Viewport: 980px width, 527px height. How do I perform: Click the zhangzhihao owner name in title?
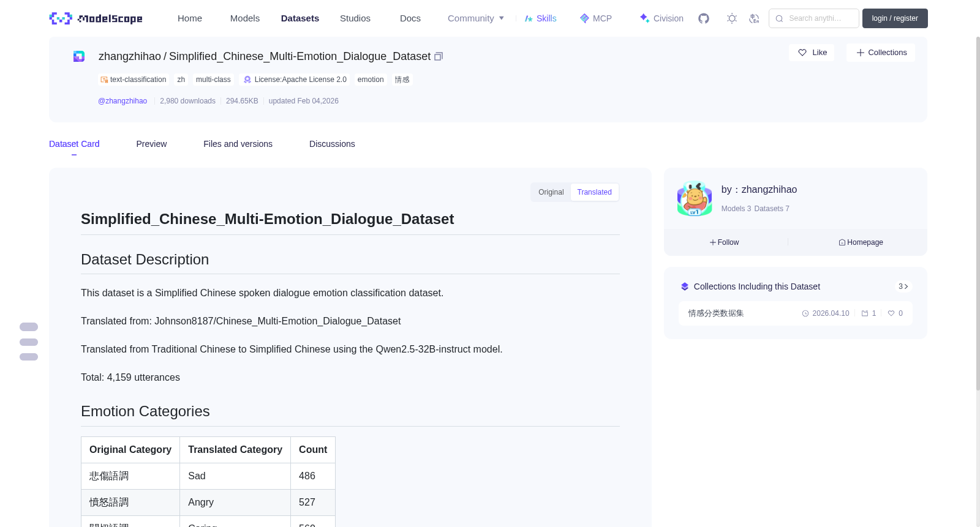coord(130,56)
